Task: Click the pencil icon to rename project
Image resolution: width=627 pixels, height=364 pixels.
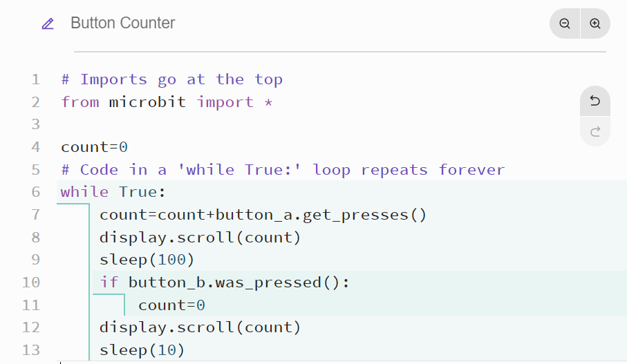Action: 48,23
